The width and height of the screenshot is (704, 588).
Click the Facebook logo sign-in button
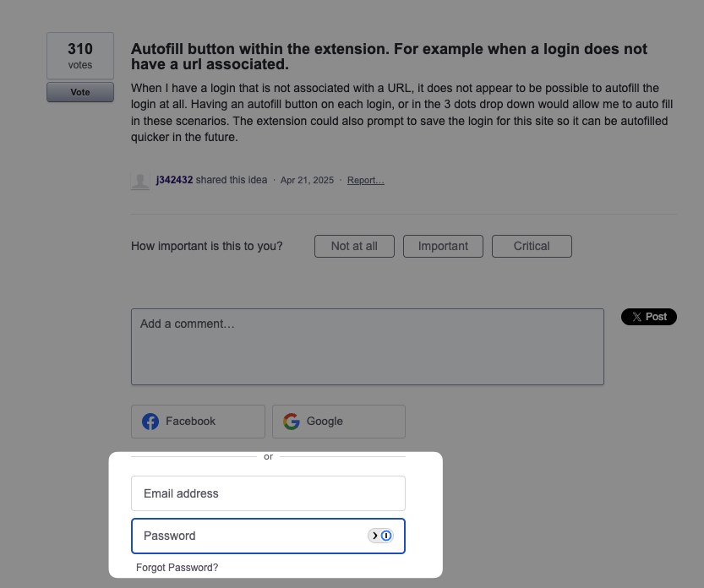tap(198, 422)
